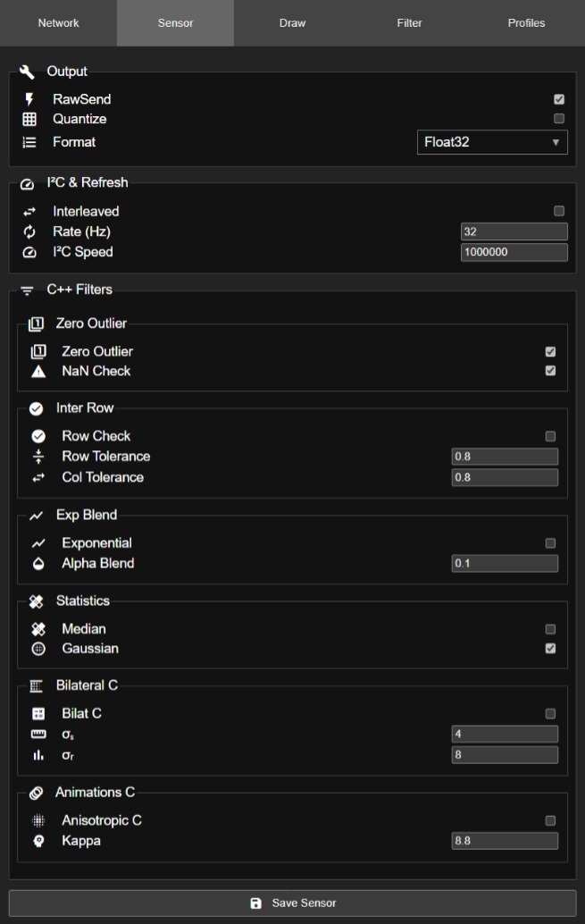
Task: Focus the Row Tolerance value field
Action: pos(505,457)
